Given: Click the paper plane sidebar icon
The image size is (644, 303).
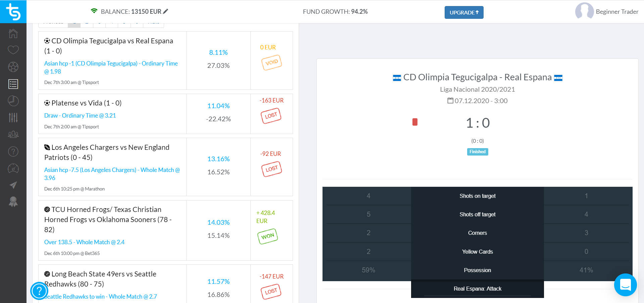Looking at the screenshot, I should 13,185.
